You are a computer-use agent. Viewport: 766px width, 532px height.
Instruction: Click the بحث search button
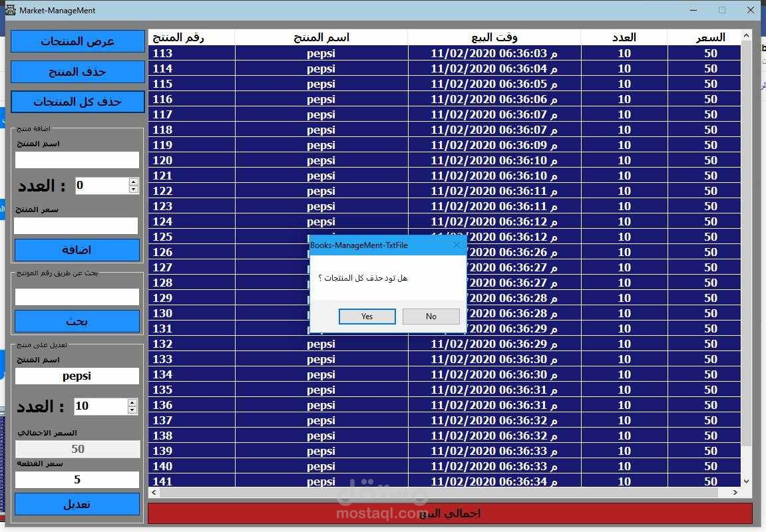point(77,322)
